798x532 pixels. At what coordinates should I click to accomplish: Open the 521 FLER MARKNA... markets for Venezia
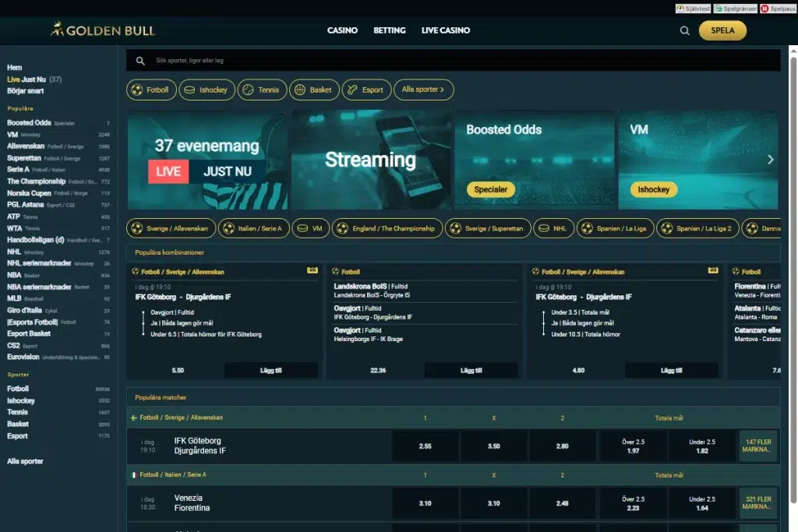pos(757,503)
